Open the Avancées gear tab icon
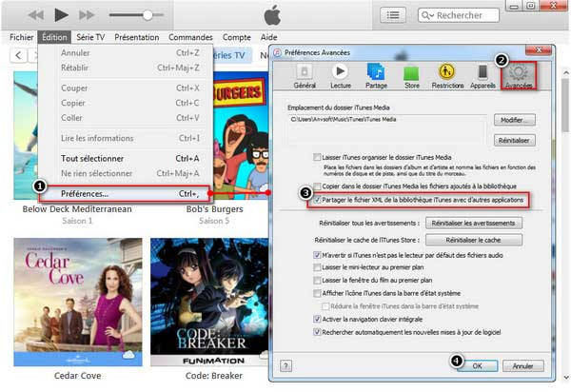This screenshot has width=571, height=392. (x=519, y=76)
